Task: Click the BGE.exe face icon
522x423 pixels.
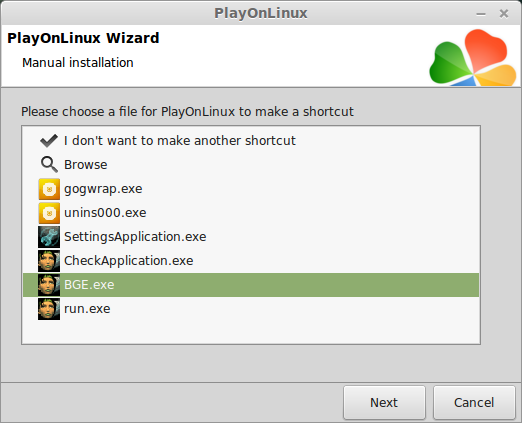Action: pos(49,285)
